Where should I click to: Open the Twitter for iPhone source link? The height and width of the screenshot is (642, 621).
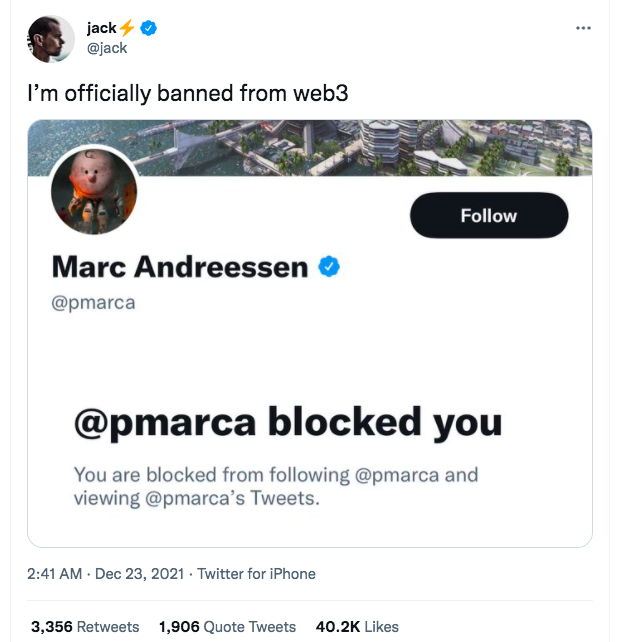[x=256, y=574]
